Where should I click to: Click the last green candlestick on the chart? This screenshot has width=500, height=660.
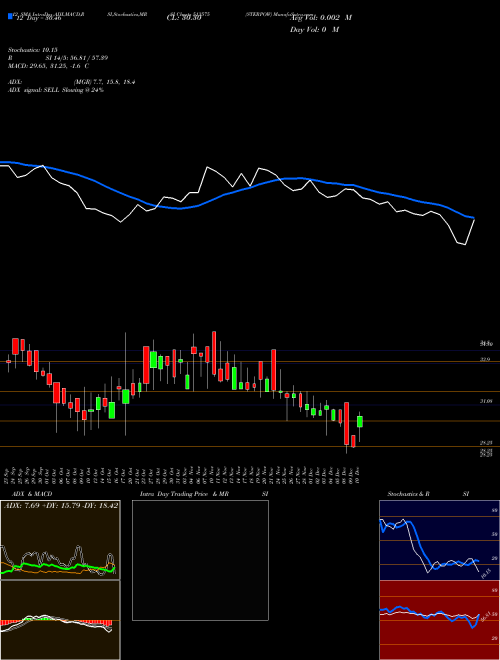(360, 421)
